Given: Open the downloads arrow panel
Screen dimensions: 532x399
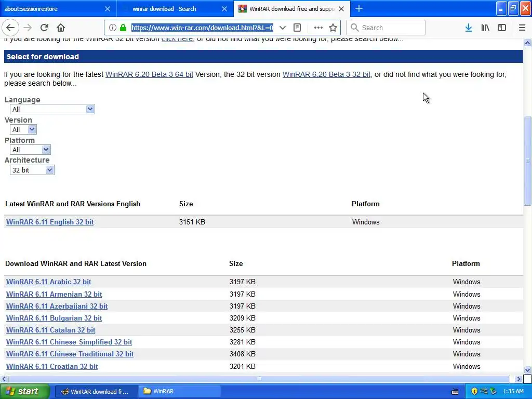Looking at the screenshot, I should pyautogui.click(x=468, y=28).
